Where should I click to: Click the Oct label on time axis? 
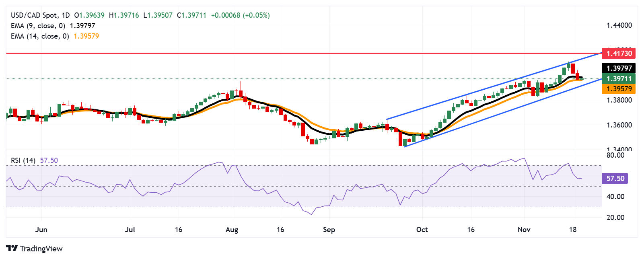click(x=422, y=230)
